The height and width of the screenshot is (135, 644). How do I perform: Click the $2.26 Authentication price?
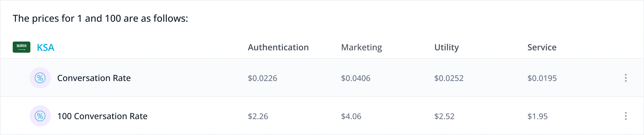click(x=258, y=116)
